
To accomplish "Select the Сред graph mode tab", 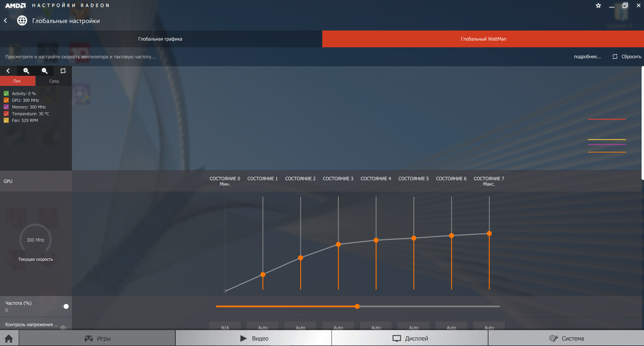I will click(54, 81).
